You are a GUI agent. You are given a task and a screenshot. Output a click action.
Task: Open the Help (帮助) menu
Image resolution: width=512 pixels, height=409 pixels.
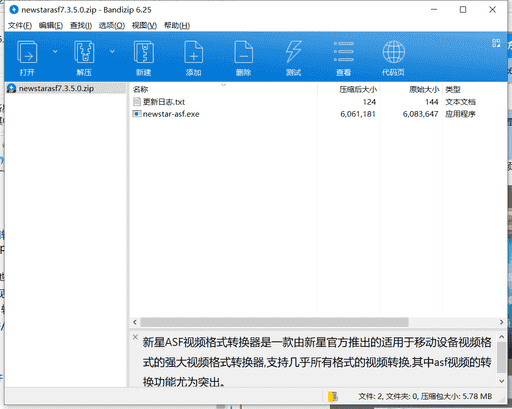pos(177,26)
